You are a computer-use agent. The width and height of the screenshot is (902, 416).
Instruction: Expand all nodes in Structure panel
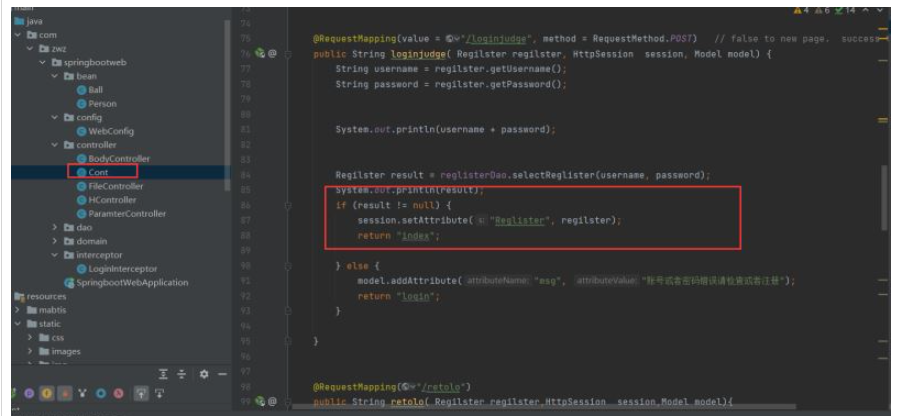[163, 375]
